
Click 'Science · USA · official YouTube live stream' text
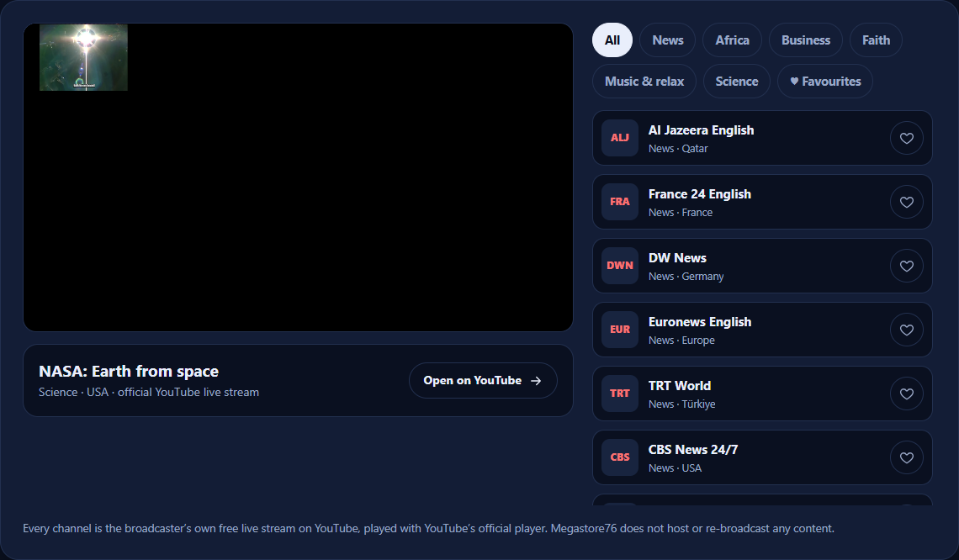149,393
